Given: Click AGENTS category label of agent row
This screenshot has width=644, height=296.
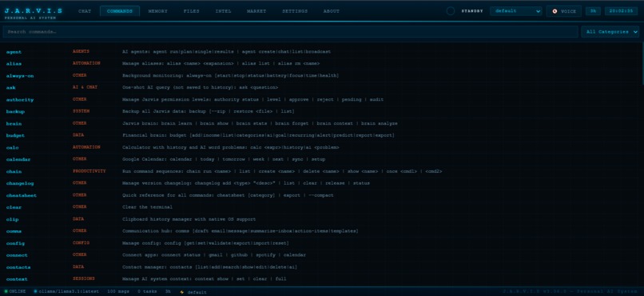Looking at the screenshot, I should coord(81,51).
